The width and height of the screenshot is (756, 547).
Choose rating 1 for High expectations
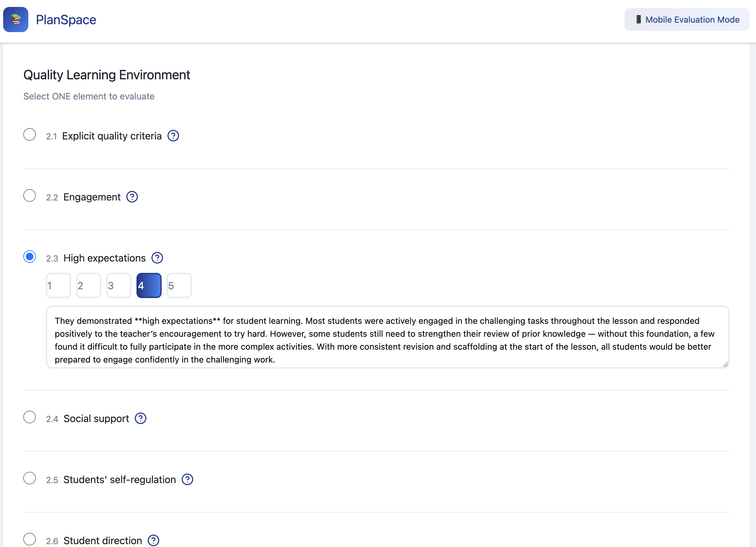coord(58,285)
